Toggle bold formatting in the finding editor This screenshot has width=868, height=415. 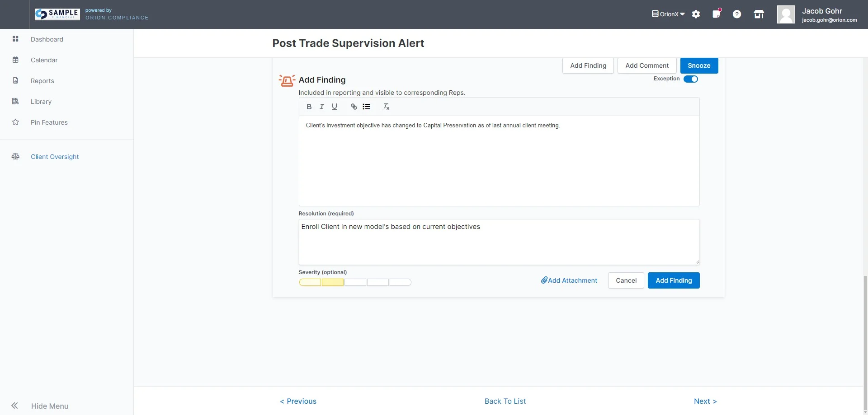309,107
